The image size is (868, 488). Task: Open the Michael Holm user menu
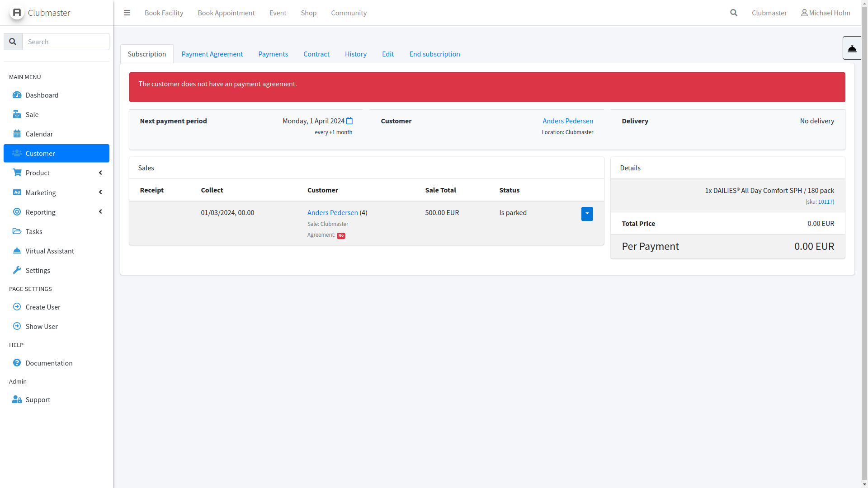pyautogui.click(x=826, y=13)
